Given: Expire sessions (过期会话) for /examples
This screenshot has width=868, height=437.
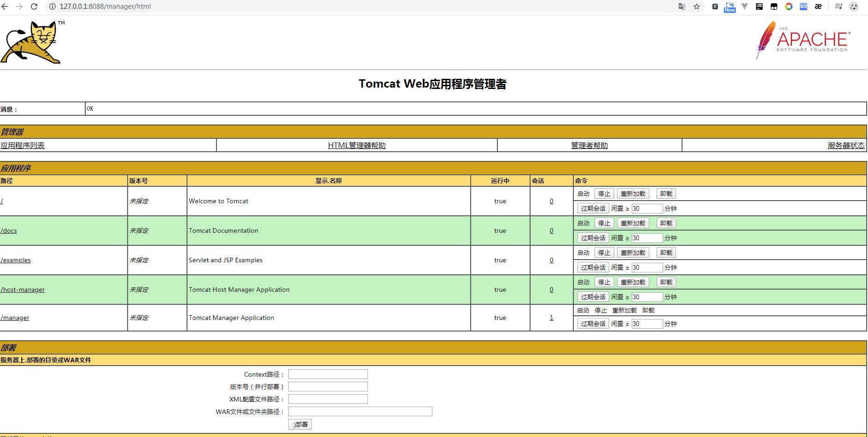Looking at the screenshot, I should click(x=593, y=267).
